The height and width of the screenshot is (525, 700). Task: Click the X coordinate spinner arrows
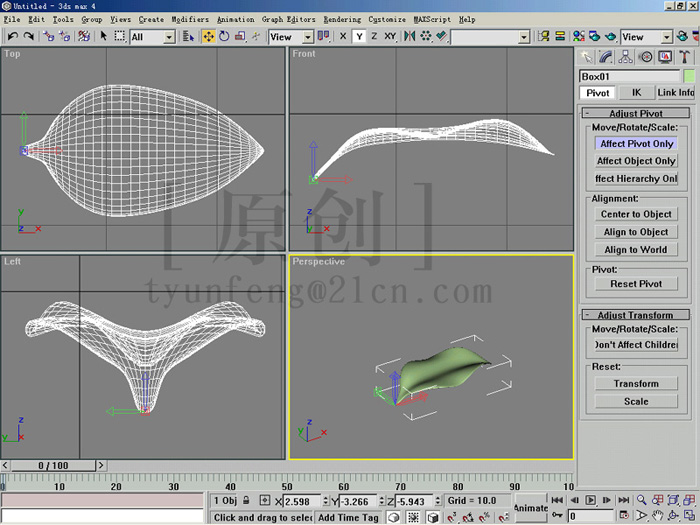coord(325,501)
